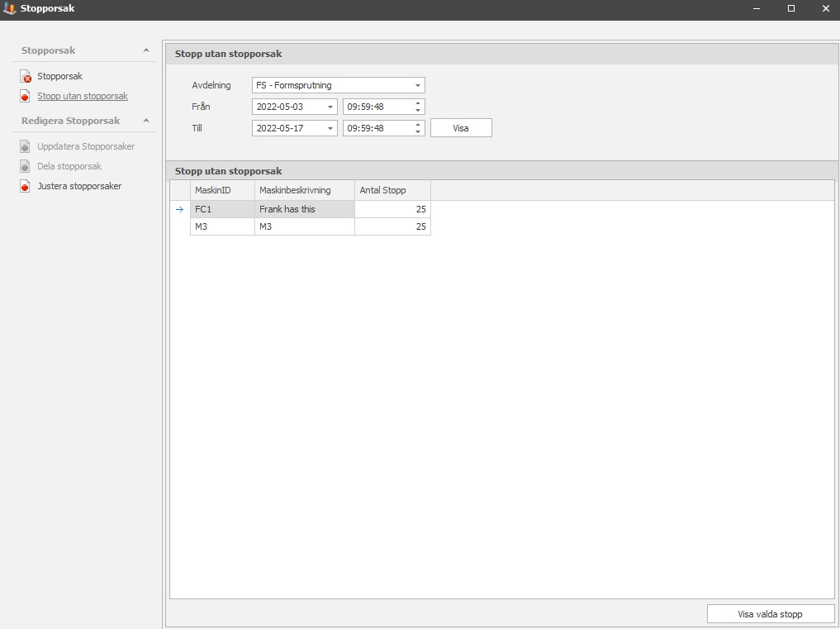Click the grey icon beside Dela stopporsak

(25, 166)
